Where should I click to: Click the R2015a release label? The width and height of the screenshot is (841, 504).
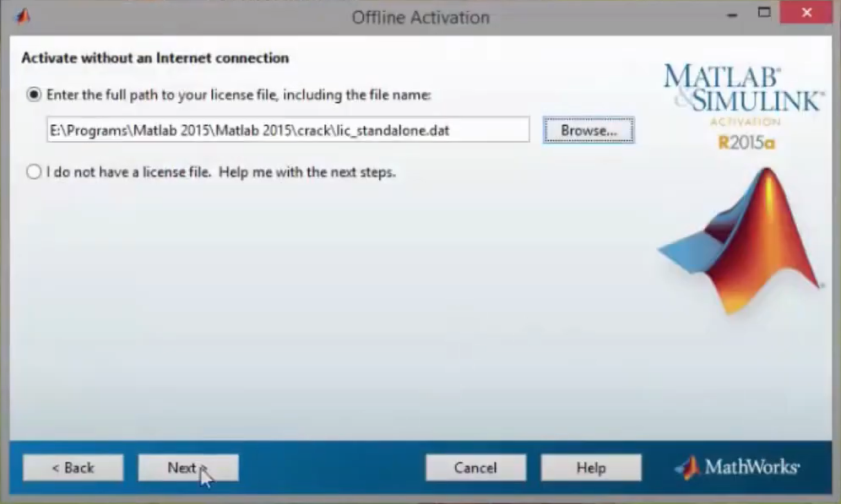pos(746,143)
